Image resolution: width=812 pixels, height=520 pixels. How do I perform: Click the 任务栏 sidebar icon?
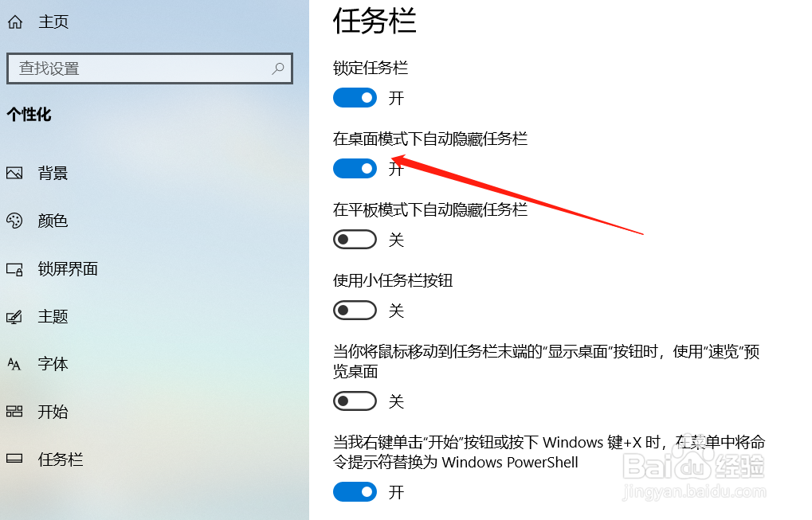pyautogui.click(x=14, y=459)
